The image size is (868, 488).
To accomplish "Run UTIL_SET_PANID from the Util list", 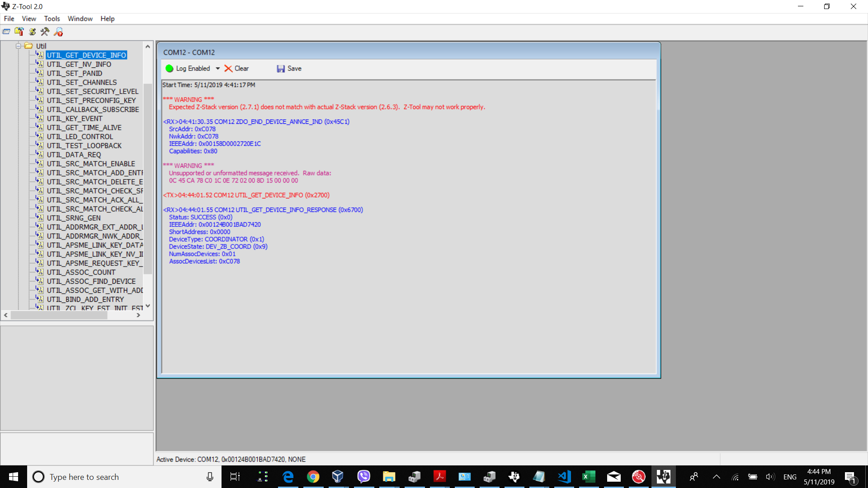I will tap(74, 73).
